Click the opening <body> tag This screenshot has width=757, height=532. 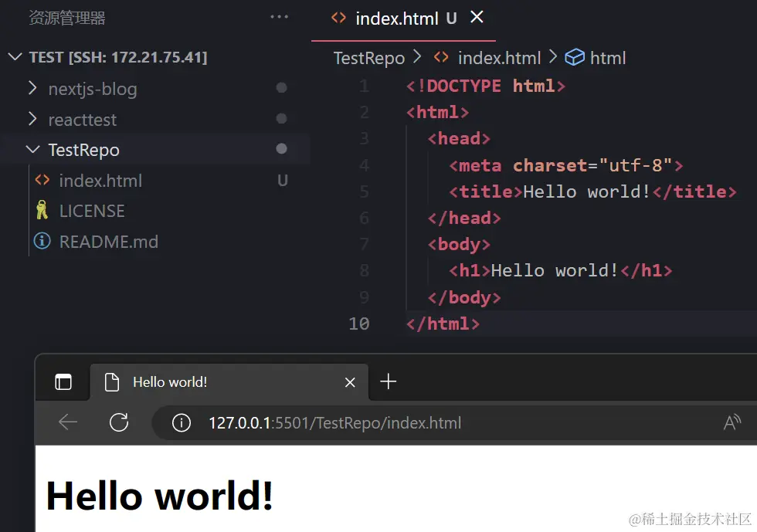point(459,244)
